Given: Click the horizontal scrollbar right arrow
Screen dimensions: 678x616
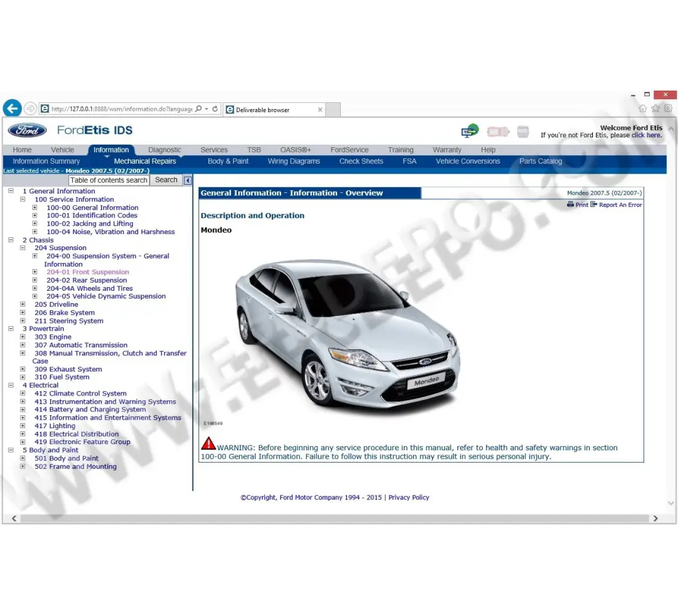Looking at the screenshot, I should [656, 518].
